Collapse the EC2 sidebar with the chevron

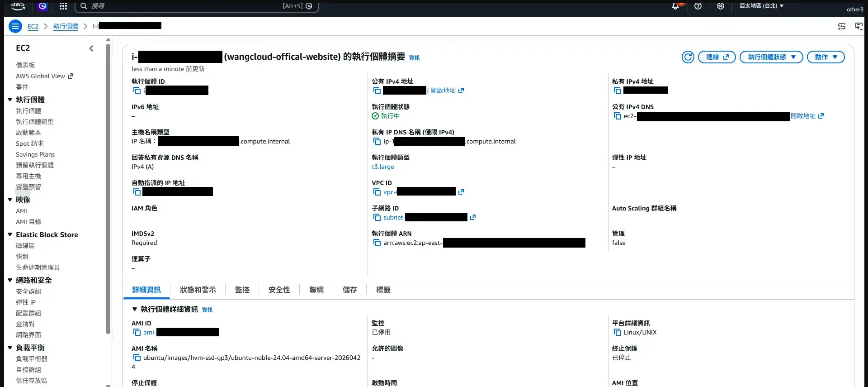[x=91, y=48]
